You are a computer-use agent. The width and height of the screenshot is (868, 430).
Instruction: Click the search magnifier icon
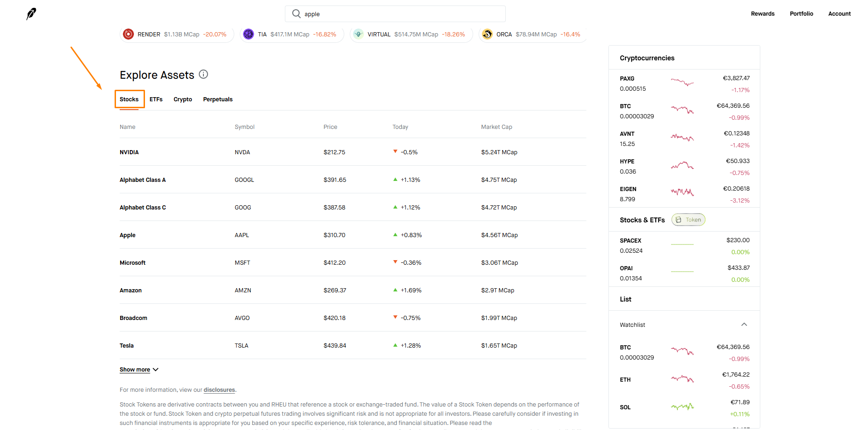[296, 14]
